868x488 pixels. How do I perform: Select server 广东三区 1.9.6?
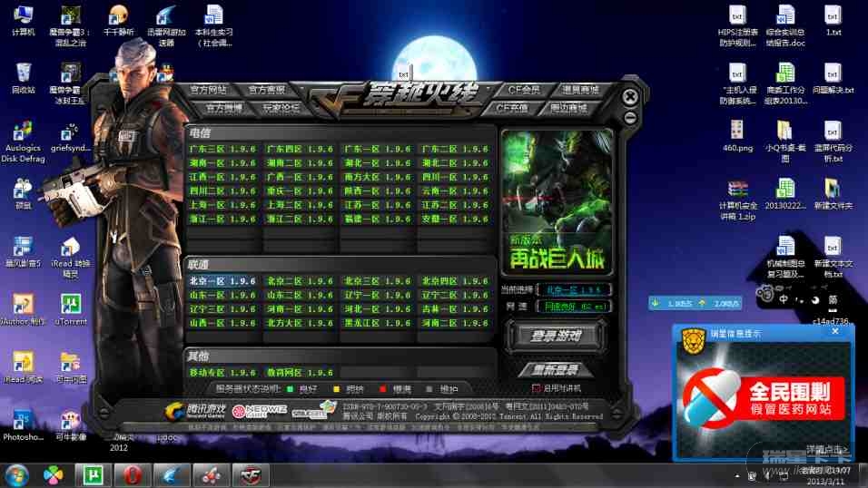pyautogui.click(x=222, y=150)
